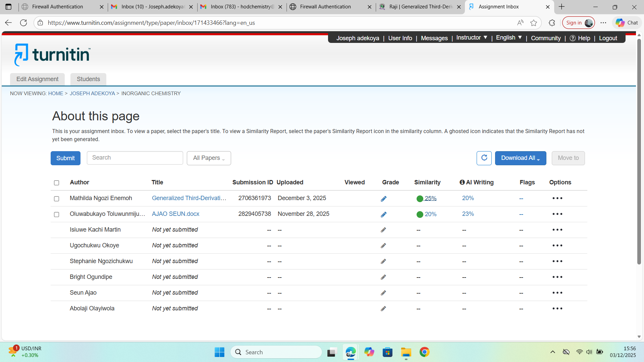
Task: Expand the All Papers filter dropdown
Action: 209,158
